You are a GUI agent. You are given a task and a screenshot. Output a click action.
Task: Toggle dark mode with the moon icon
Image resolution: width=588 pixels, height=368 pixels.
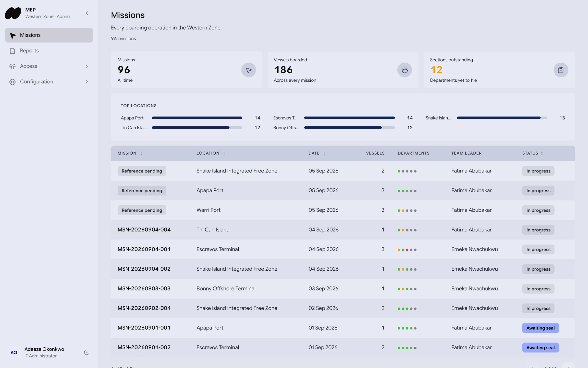click(86, 352)
